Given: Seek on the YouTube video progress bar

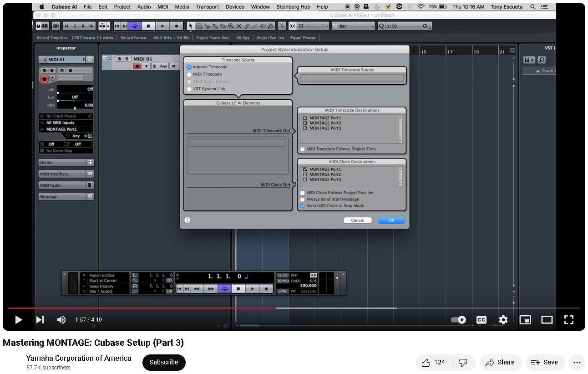Looking at the screenshot, I should point(294,308).
